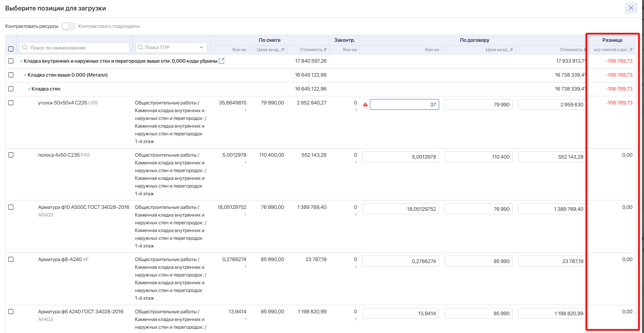Focus contract quantity field showing 37
The image size is (644, 333).
[404, 104]
